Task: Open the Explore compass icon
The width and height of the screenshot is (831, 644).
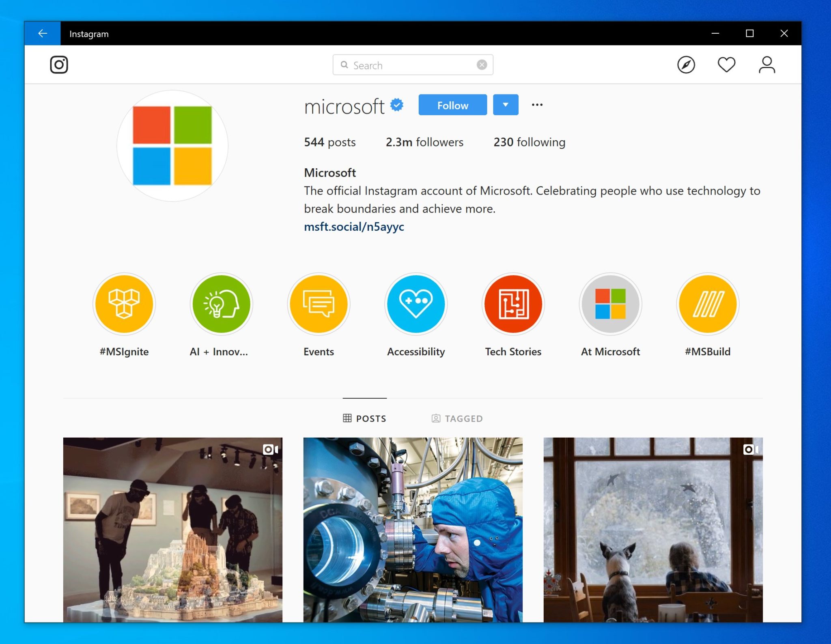Action: (x=687, y=64)
